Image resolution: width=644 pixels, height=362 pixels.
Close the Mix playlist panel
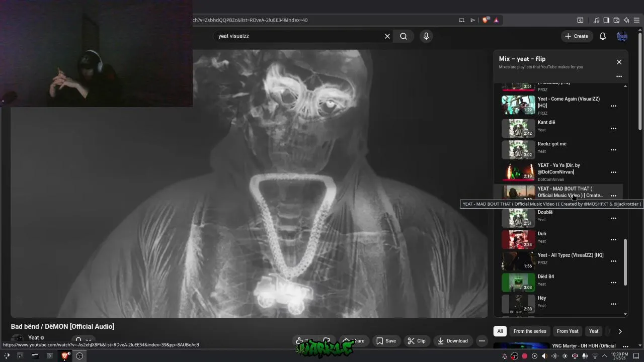click(619, 62)
